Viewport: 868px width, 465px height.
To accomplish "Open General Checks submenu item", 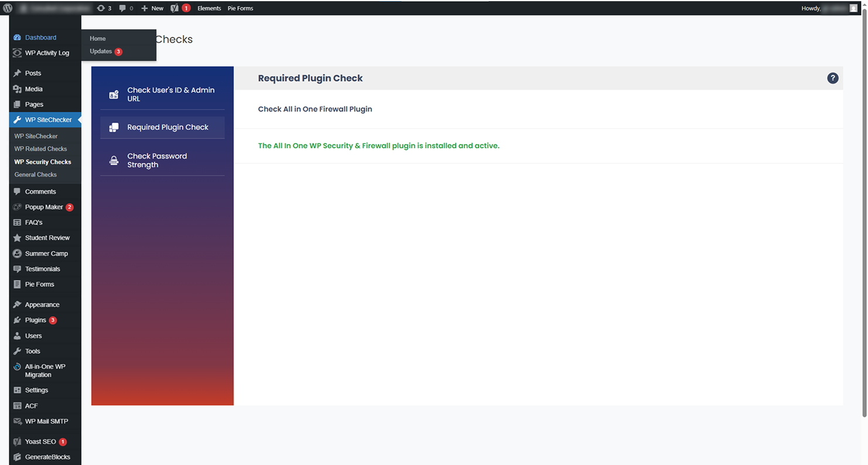I will (x=36, y=175).
